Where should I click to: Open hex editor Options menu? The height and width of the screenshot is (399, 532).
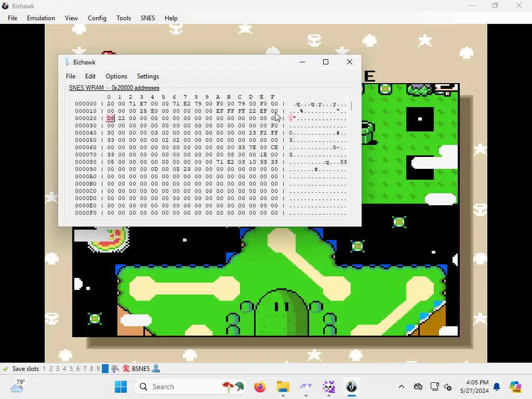point(116,76)
